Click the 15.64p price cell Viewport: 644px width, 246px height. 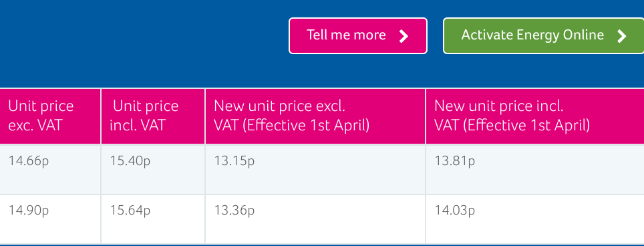pyautogui.click(x=153, y=219)
